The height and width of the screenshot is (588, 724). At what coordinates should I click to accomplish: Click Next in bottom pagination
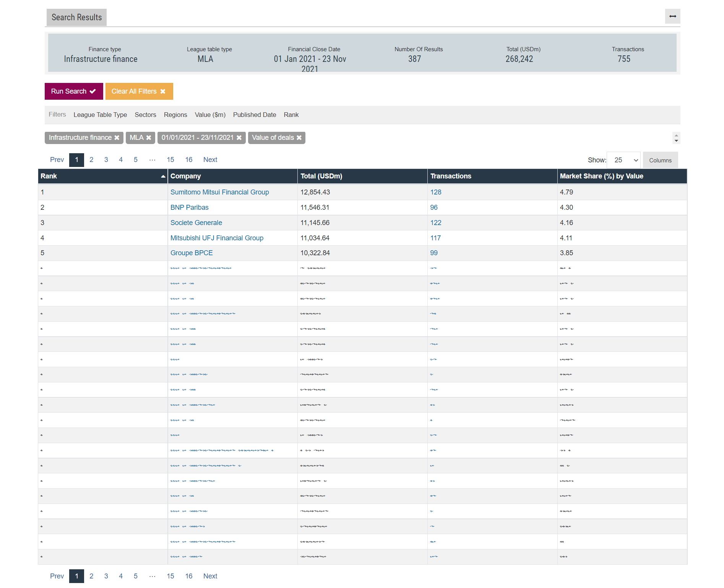(210, 576)
